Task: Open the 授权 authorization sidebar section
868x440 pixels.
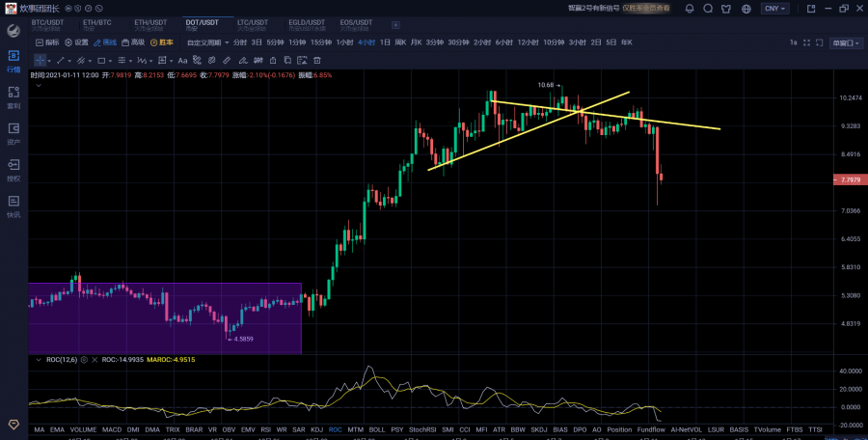Action: [x=14, y=170]
